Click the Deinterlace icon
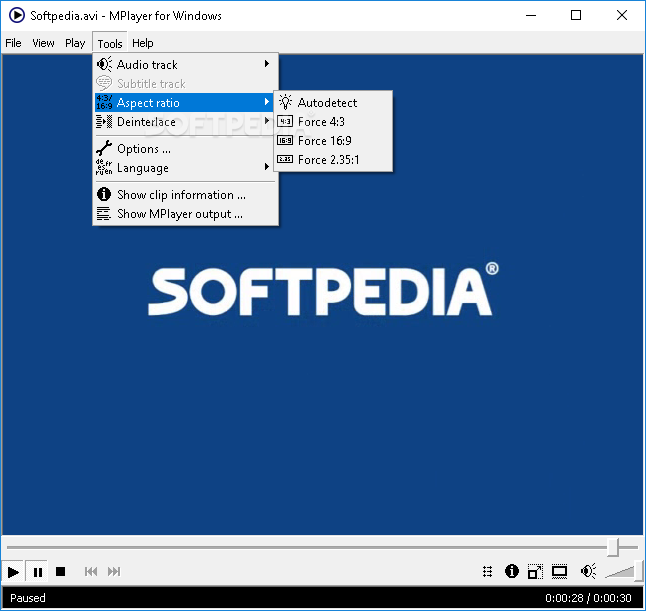Screen dimensions: 646x611 [x=104, y=122]
